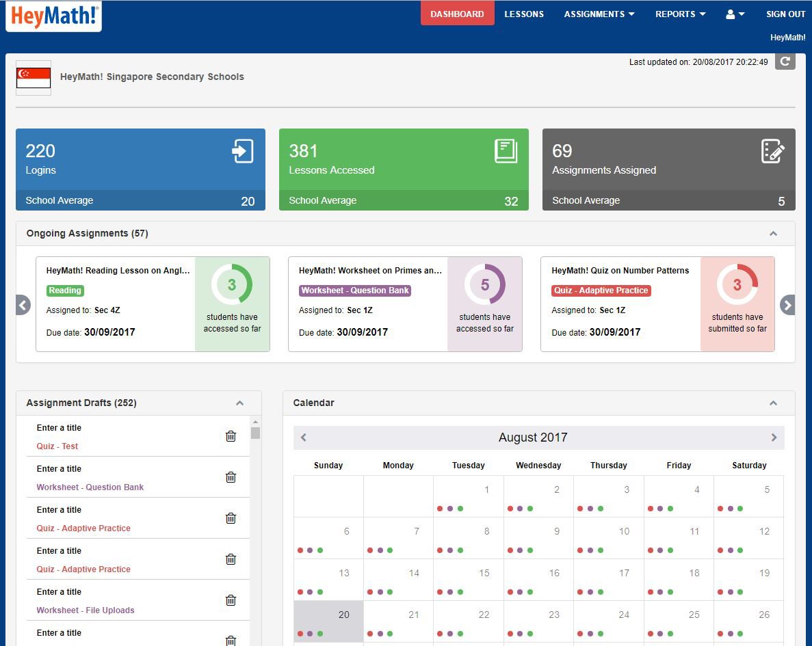Click the Lessons School Average value 32

click(x=511, y=202)
